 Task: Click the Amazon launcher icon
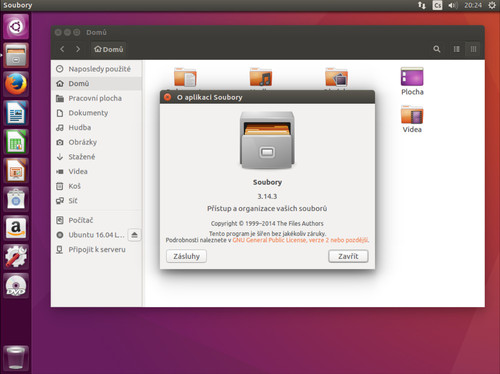click(16, 228)
